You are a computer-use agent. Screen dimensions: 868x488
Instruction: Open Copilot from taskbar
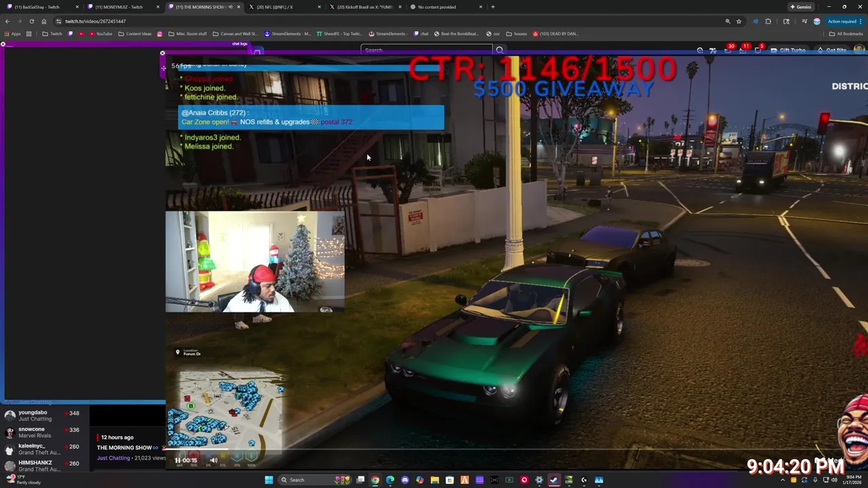click(x=420, y=480)
